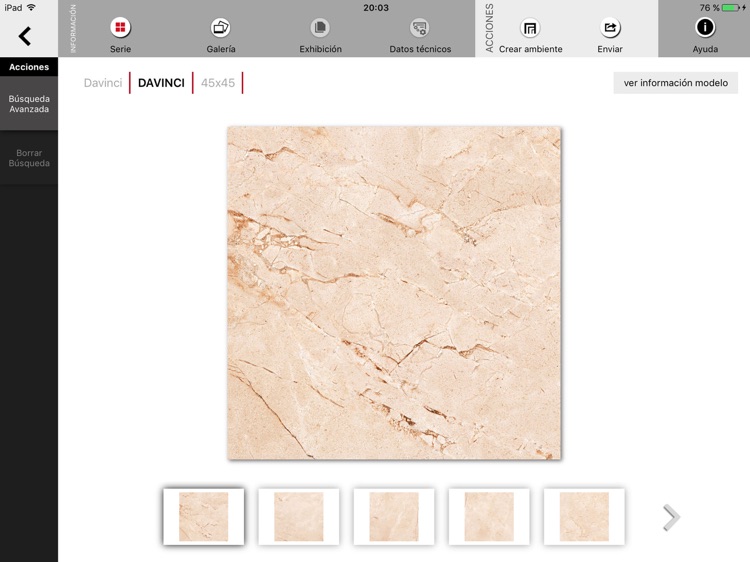Show next thumbnails with right chevron

point(671,517)
